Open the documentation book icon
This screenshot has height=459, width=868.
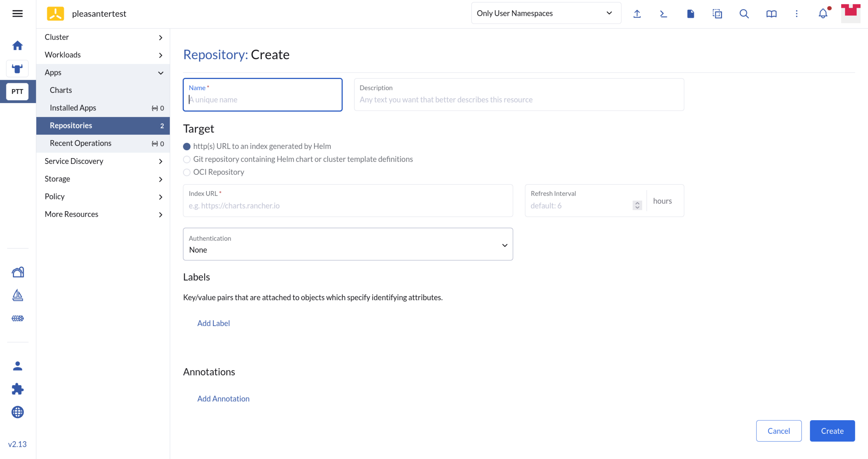tap(771, 14)
